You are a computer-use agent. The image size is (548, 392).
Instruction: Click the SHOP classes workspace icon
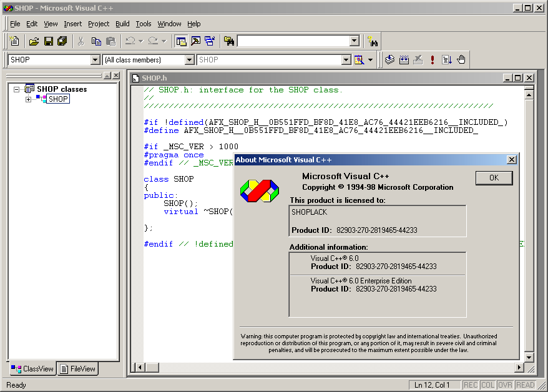29,89
